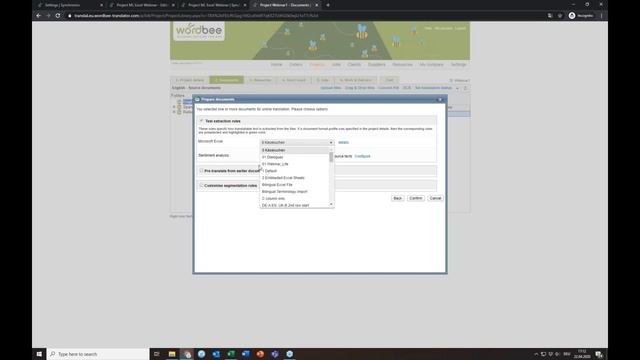Open a new browser tab with plus
The image size is (640, 360).
tap(328, 5)
